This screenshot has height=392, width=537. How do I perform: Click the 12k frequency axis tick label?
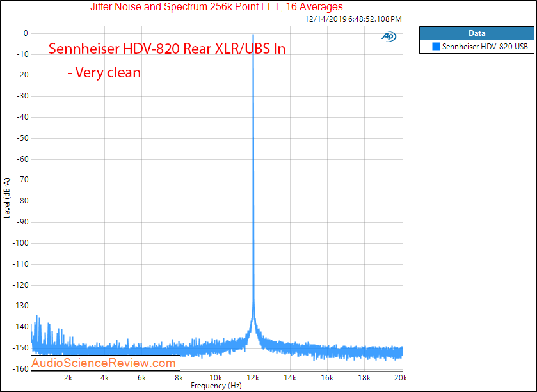[x=253, y=378]
